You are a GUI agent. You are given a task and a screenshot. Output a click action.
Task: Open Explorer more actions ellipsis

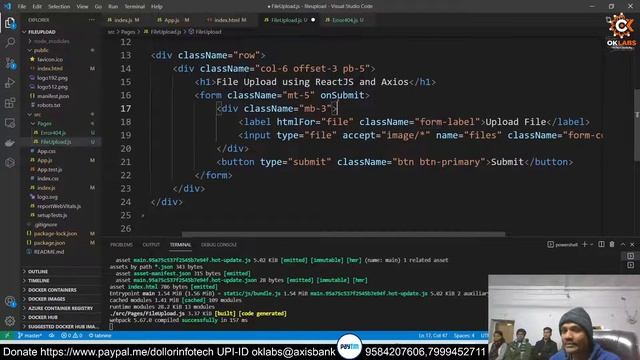[x=92, y=20]
